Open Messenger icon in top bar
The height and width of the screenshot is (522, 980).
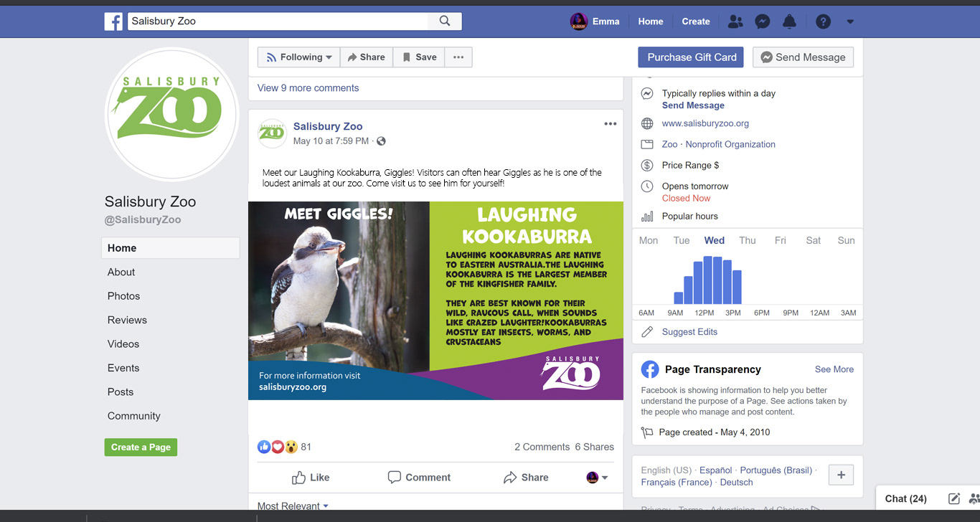click(x=763, y=22)
